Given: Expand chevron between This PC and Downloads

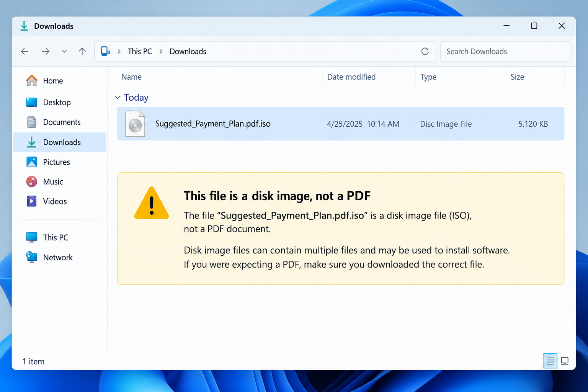Looking at the screenshot, I should [161, 51].
